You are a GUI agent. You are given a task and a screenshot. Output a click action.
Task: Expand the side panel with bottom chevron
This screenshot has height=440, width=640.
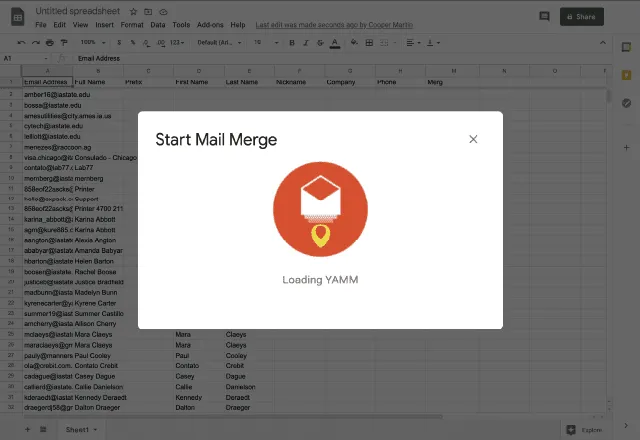click(626, 426)
